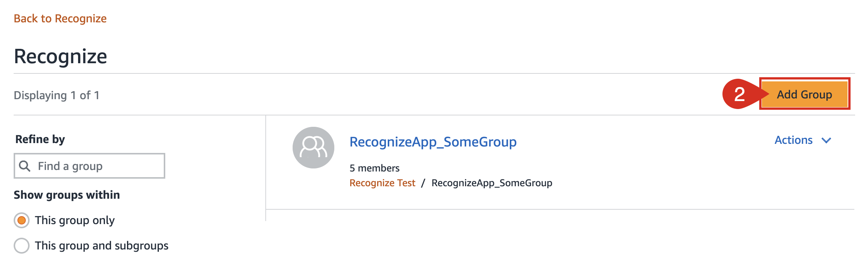Viewport: 868px width, 268px height.
Task: Click the Refine by heading
Action: [40, 139]
